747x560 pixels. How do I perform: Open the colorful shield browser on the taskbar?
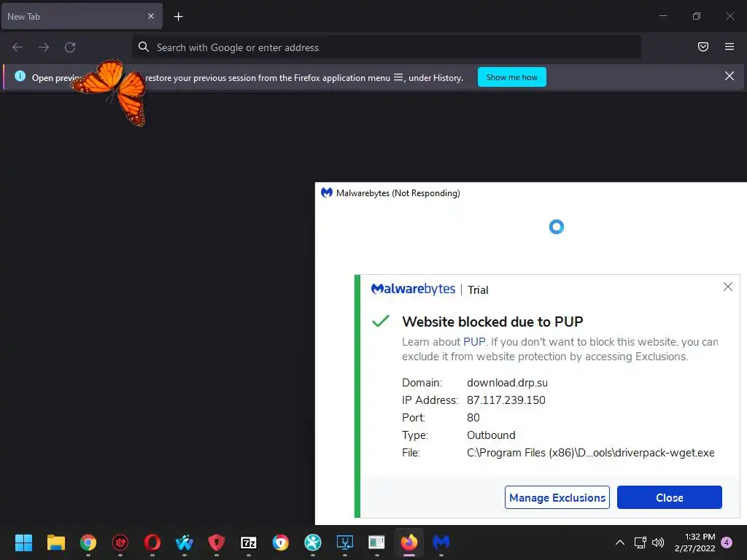coord(281,542)
